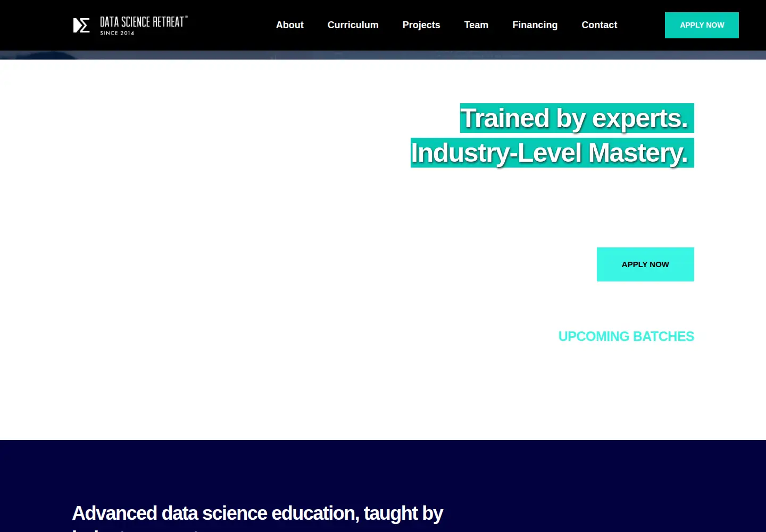Click the 'Industry-Level Mastery.' headline
766x532 pixels.
(x=552, y=153)
